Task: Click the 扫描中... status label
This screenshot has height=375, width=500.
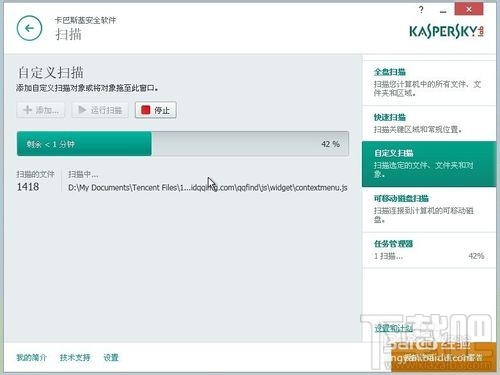Action: pos(83,174)
